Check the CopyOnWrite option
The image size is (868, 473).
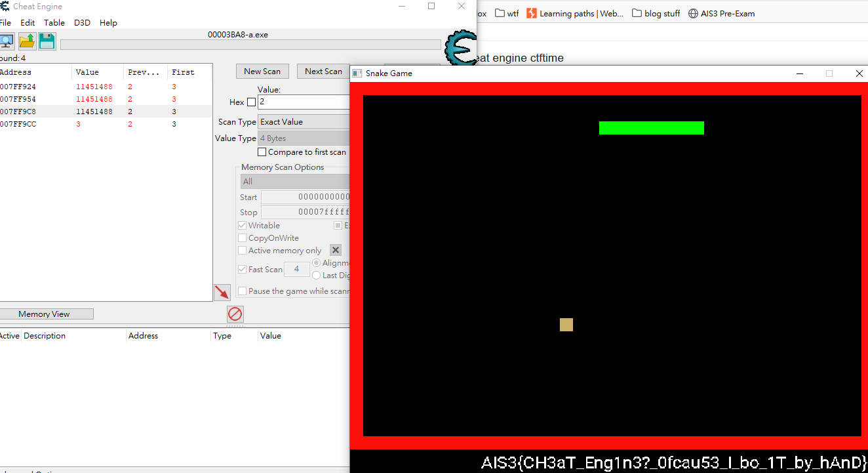(x=243, y=238)
